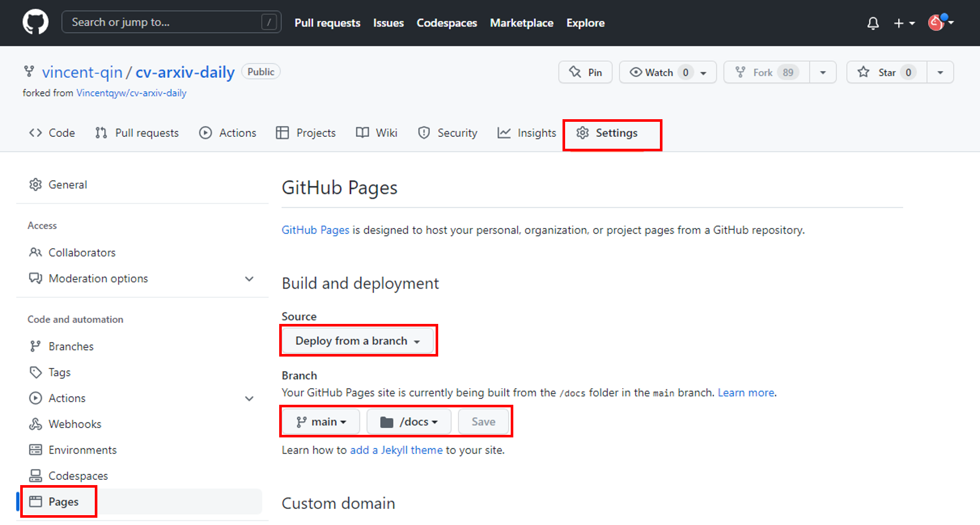Click the Public visibility badge
Viewport: 980px width, 525px height.
pos(261,72)
